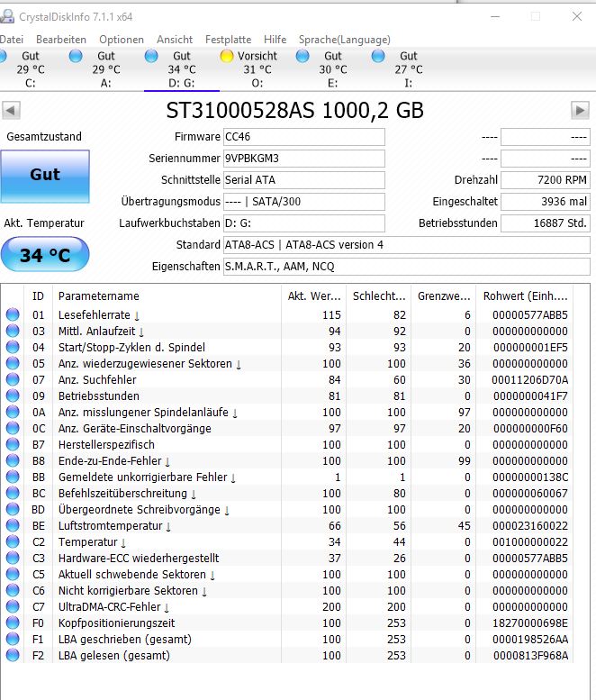
Task: Select the yellow Vorsicht orb for drive O:
Action: click(x=227, y=56)
